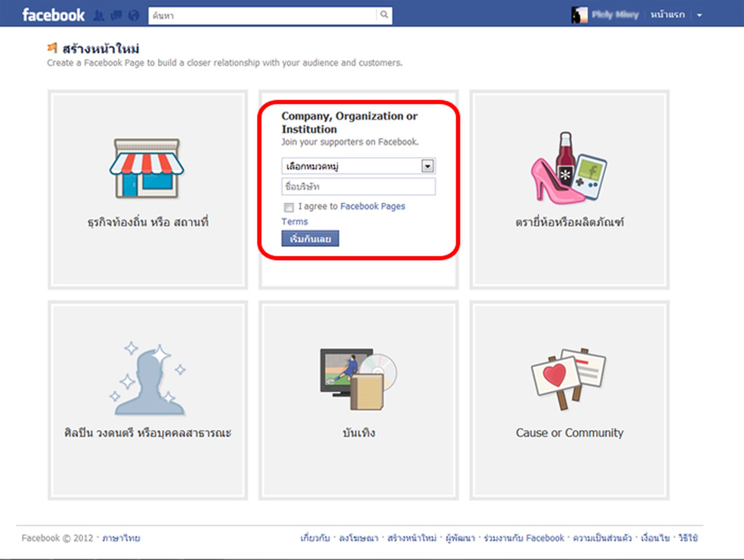
Task: Open the friend requests icon
Action: 99,15
